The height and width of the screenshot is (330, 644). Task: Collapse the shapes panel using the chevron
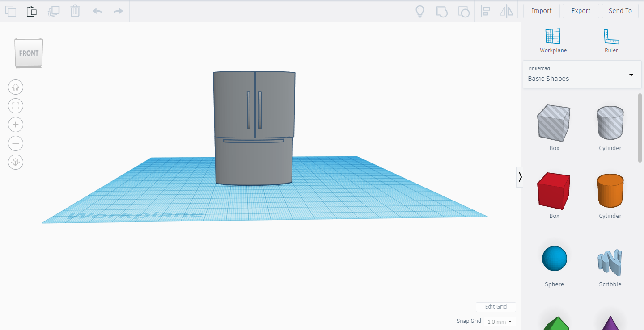[520, 177]
